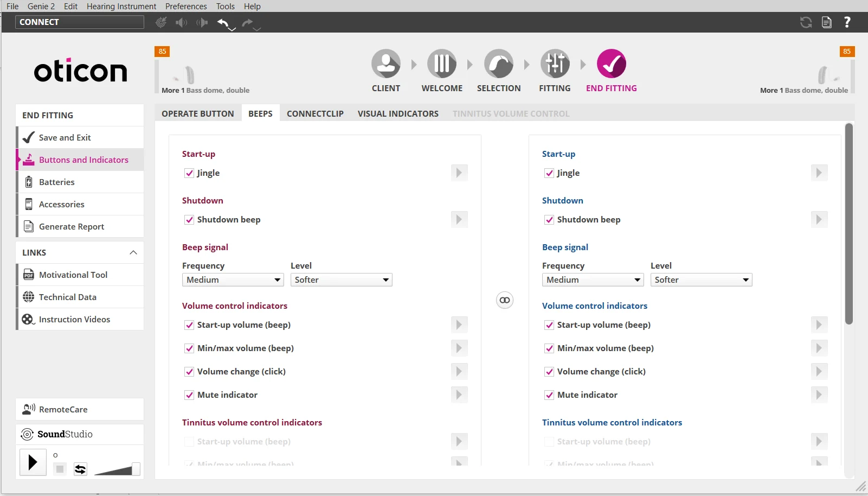Click the refresh sync icon in top bar

(x=806, y=22)
